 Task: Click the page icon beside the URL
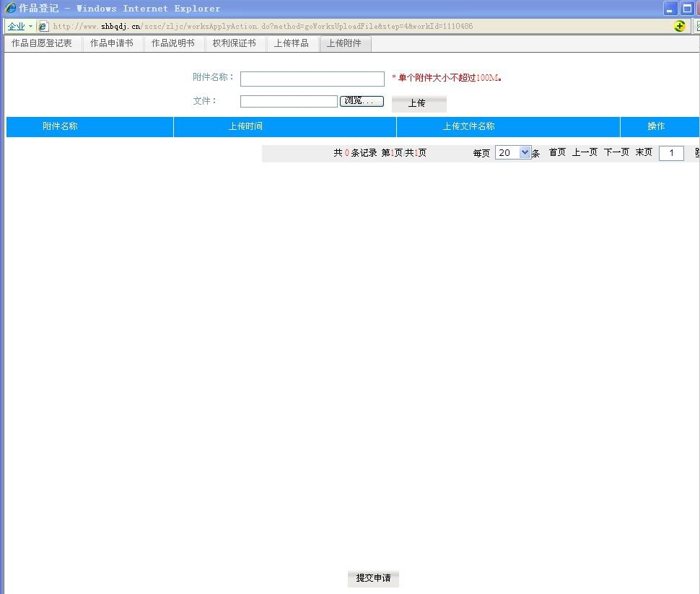click(43, 27)
